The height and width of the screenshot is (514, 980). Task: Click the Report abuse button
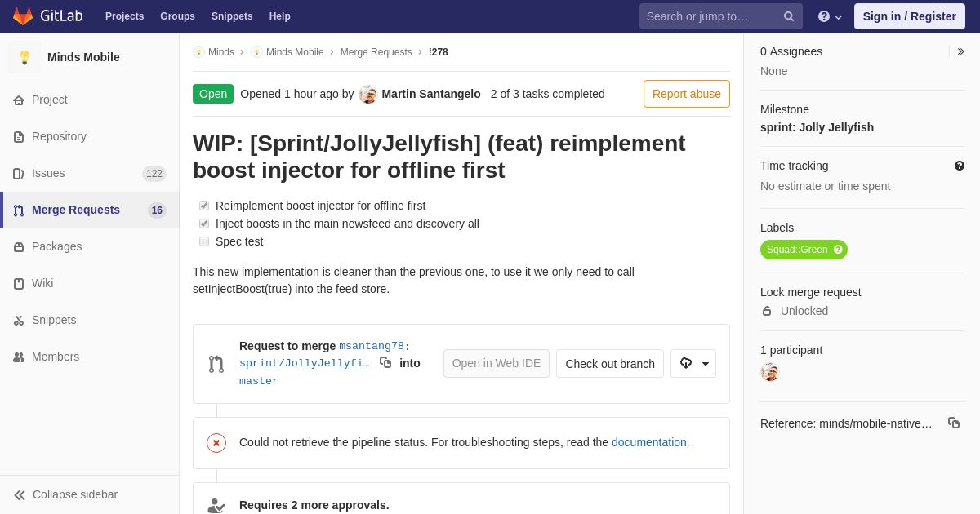686,94
